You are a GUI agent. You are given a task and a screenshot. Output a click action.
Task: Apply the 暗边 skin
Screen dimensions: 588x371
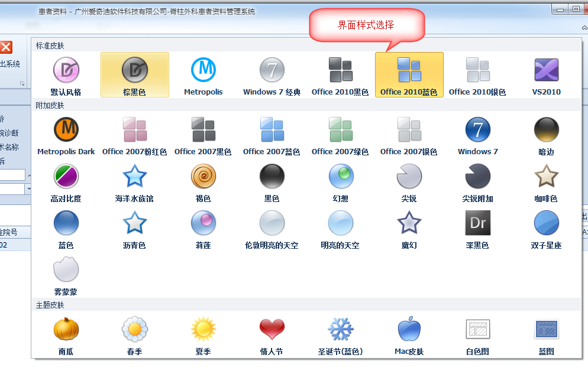(x=547, y=136)
